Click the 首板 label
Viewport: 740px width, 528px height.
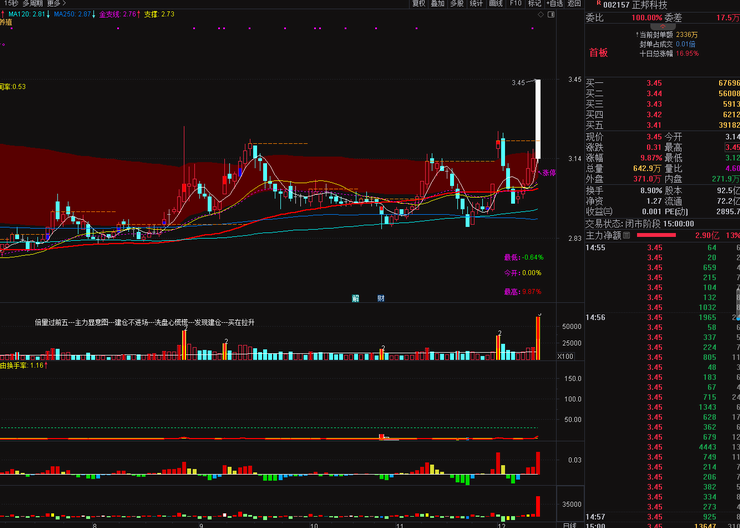[597, 52]
